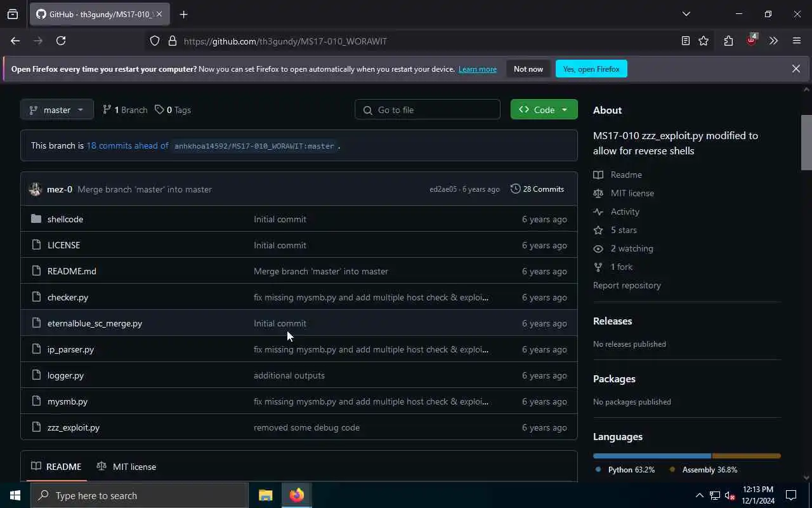Switch to the MIT license tab

(126, 467)
